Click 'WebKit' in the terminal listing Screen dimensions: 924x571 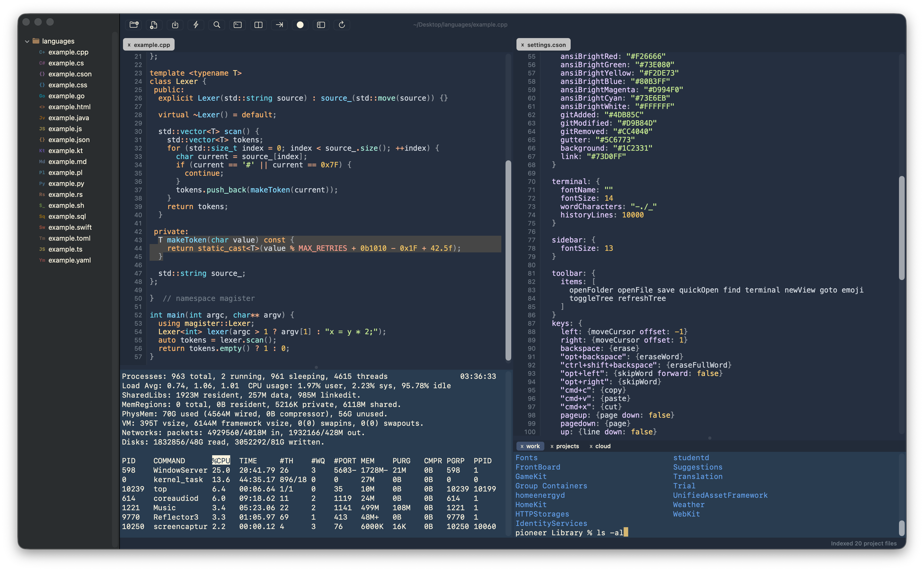pyautogui.click(x=686, y=514)
